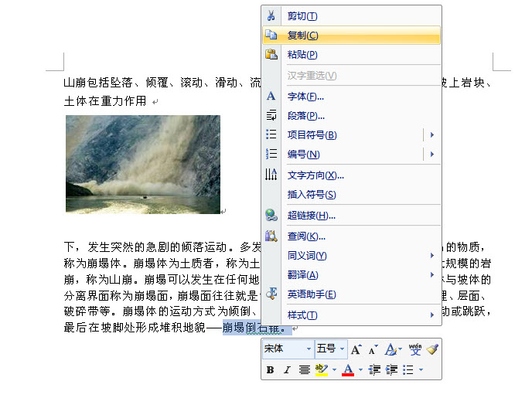
Task: Open the 翻译(A) submenu
Action: [352, 274]
